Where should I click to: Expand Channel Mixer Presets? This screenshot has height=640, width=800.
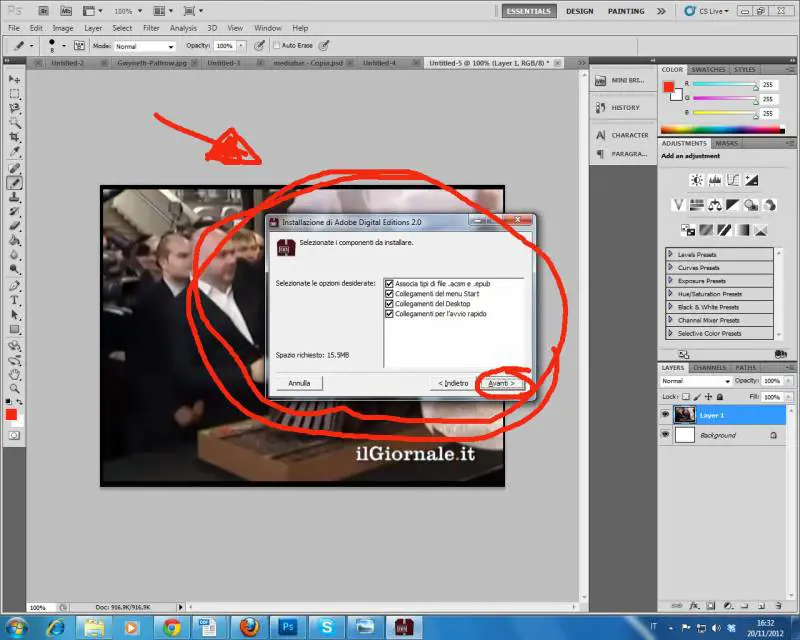670,320
